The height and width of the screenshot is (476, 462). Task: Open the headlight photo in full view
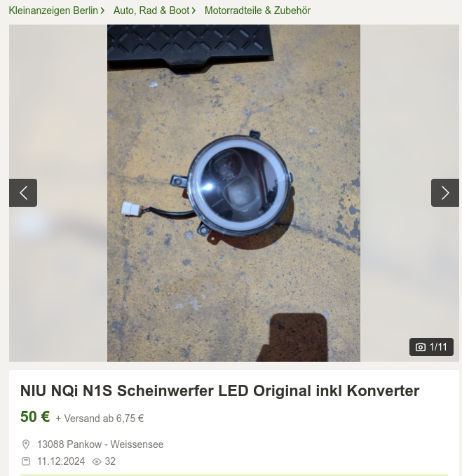[x=233, y=193]
